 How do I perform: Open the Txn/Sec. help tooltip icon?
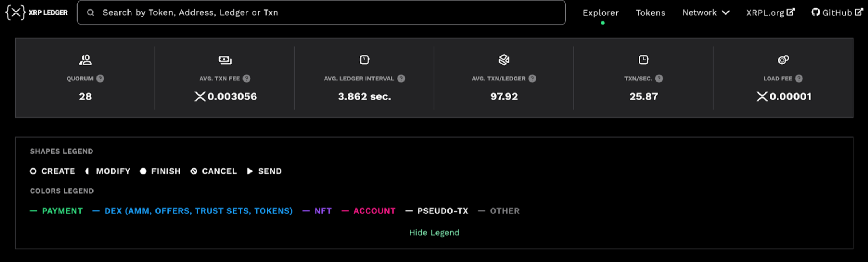[658, 78]
